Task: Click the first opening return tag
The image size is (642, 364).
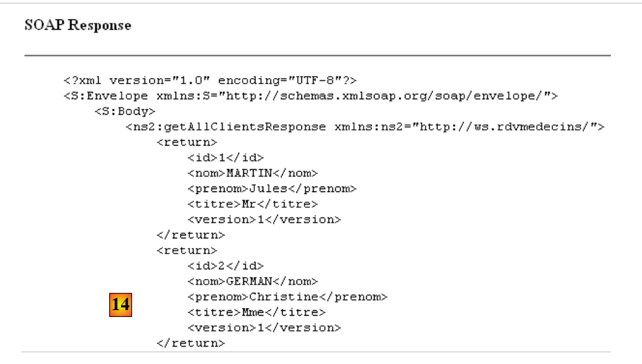Action: tap(187, 142)
